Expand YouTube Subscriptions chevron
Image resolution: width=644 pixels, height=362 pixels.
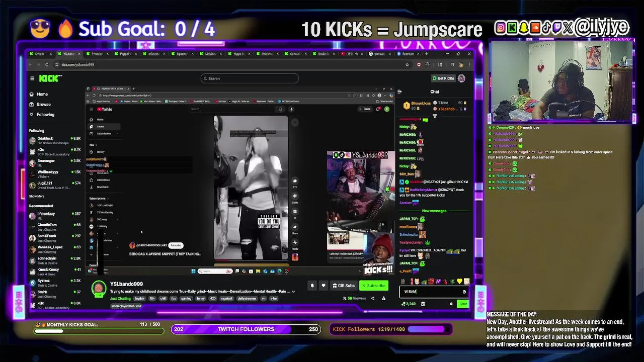click(x=117, y=134)
